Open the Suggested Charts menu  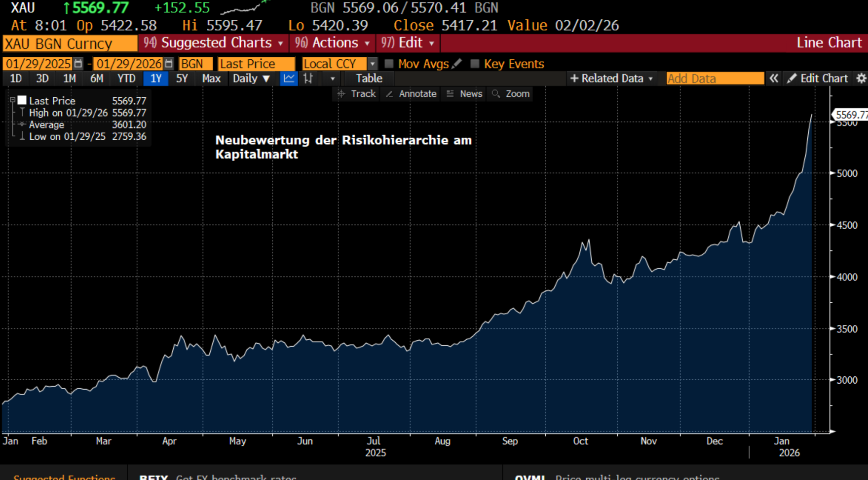click(x=213, y=43)
